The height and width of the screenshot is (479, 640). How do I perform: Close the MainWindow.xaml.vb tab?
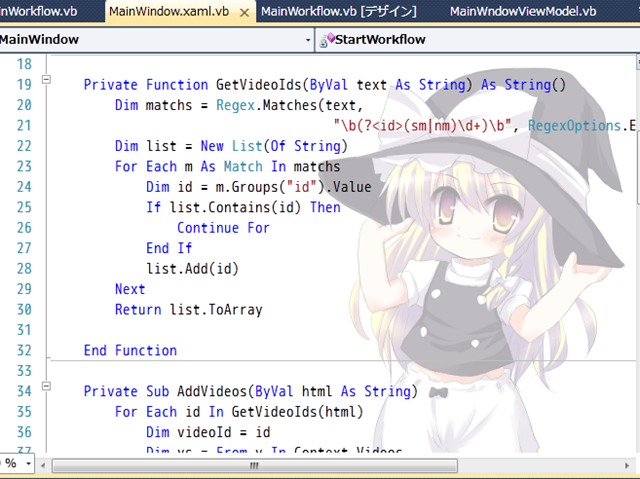pyautogui.click(x=244, y=12)
